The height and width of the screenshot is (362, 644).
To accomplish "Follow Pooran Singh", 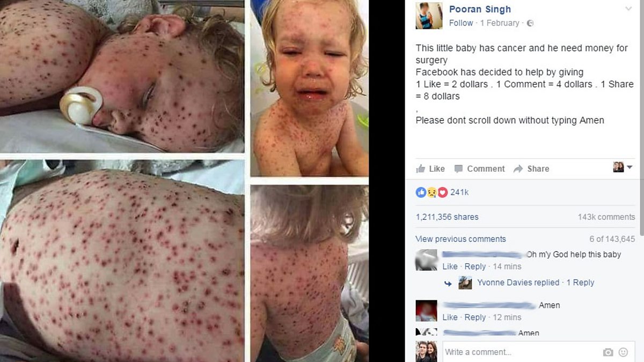I will click(x=461, y=23).
